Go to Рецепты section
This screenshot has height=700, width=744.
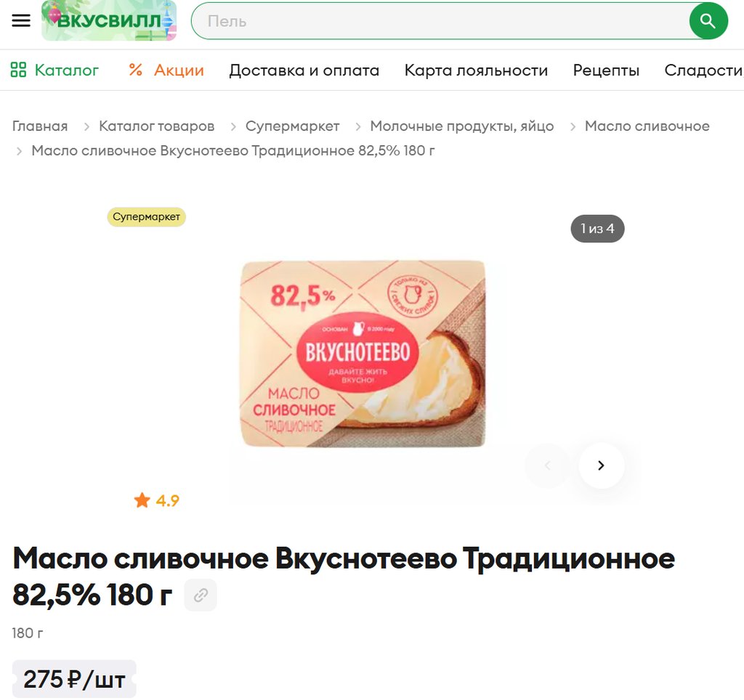pyautogui.click(x=606, y=70)
